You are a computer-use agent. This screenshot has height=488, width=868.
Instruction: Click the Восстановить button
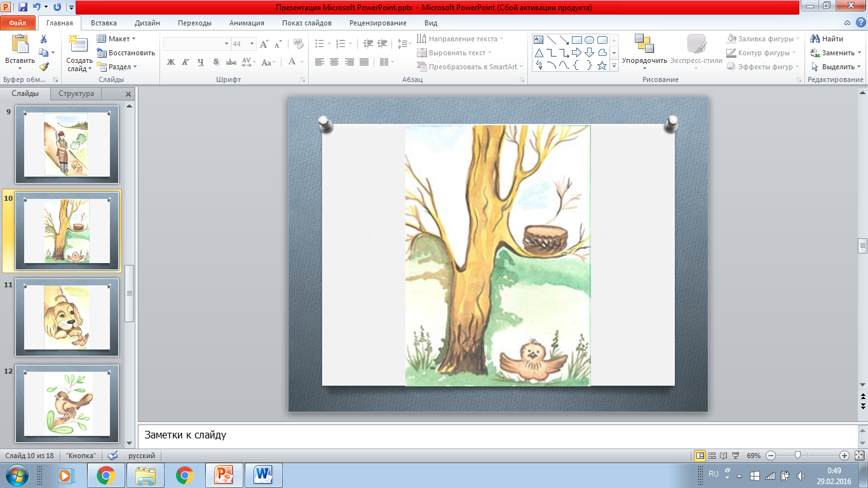click(126, 53)
